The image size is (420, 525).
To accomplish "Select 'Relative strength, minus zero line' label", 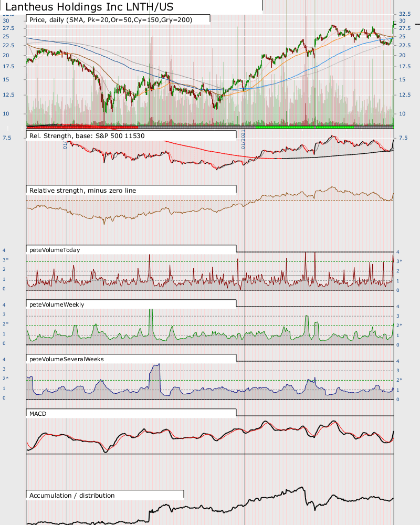I will click(x=83, y=191).
